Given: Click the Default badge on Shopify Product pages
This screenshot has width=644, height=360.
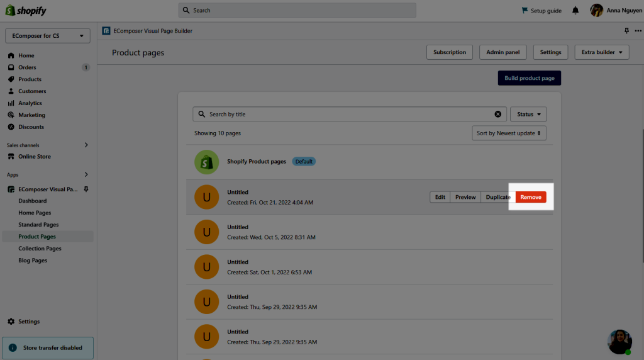Looking at the screenshot, I should [x=304, y=162].
